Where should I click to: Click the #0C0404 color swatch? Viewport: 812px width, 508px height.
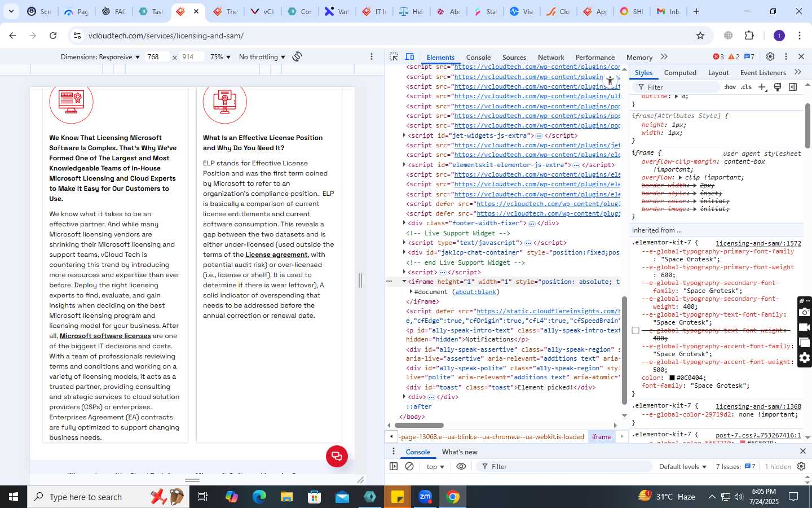(672, 378)
